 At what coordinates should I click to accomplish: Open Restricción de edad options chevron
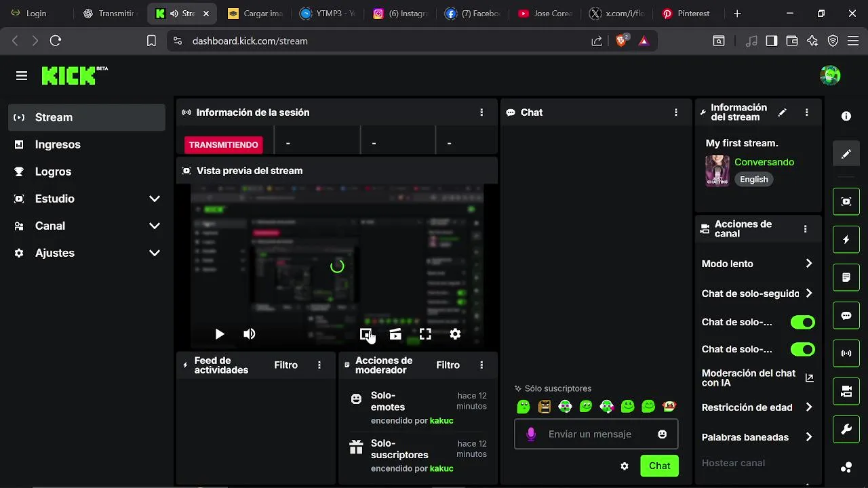tap(808, 407)
